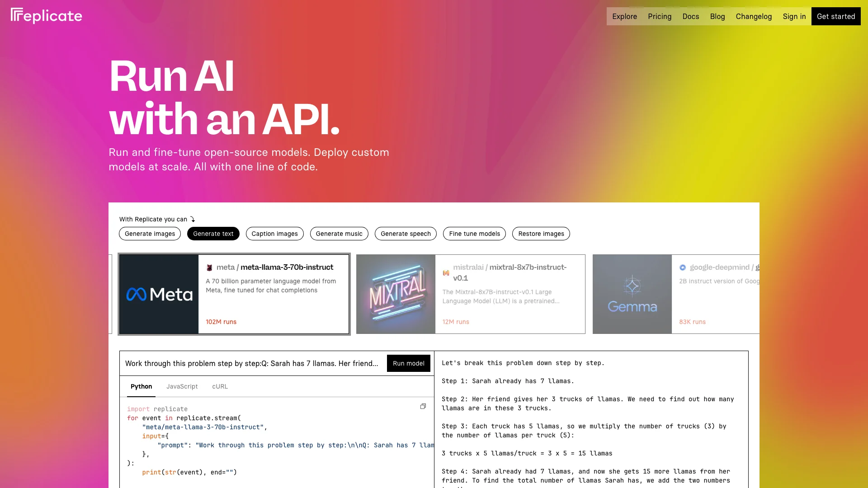868x488 pixels.
Task: Click the Meta logo thumbnail
Action: coord(159,293)
